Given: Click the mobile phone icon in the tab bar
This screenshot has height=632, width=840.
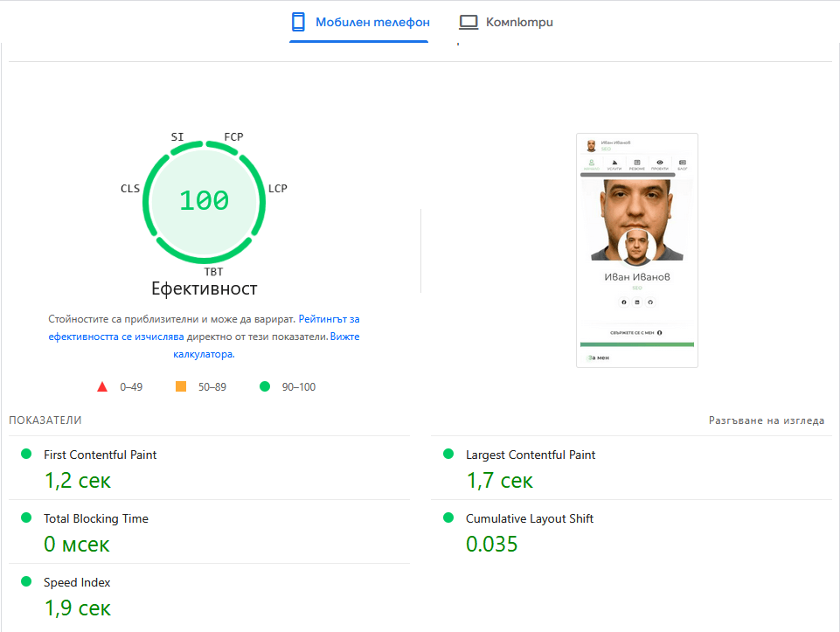Looking at the screenshot, I should pyautogui.click(x=298, y=22).
